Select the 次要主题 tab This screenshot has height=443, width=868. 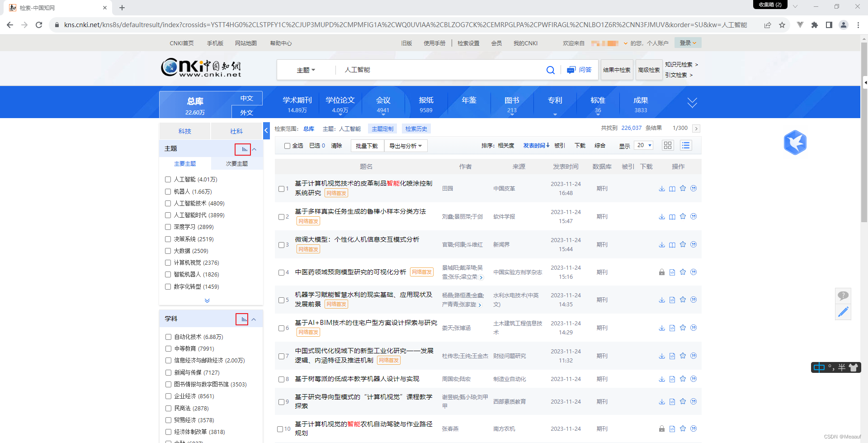tap(237, 163)
